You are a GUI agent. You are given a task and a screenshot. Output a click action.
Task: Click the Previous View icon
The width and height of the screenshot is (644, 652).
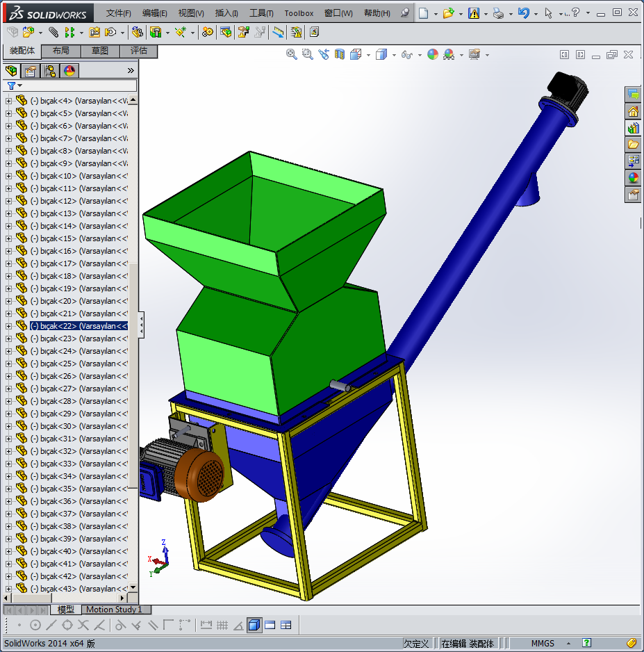[x=324, y=54]
